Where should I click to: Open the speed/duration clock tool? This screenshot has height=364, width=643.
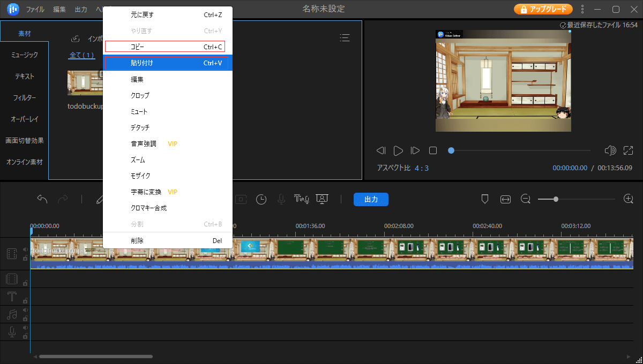[x=261, y=199]
